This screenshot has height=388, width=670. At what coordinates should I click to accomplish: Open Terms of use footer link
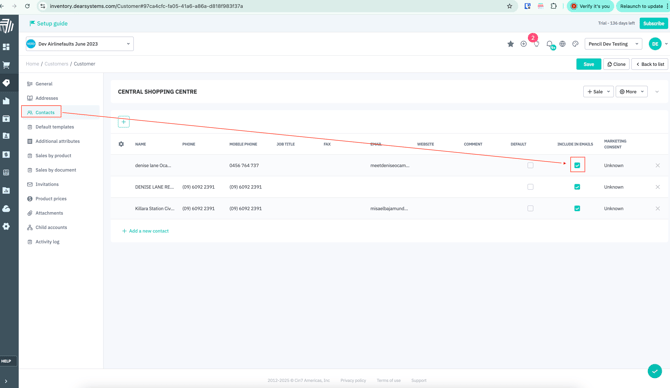(389, 380)
